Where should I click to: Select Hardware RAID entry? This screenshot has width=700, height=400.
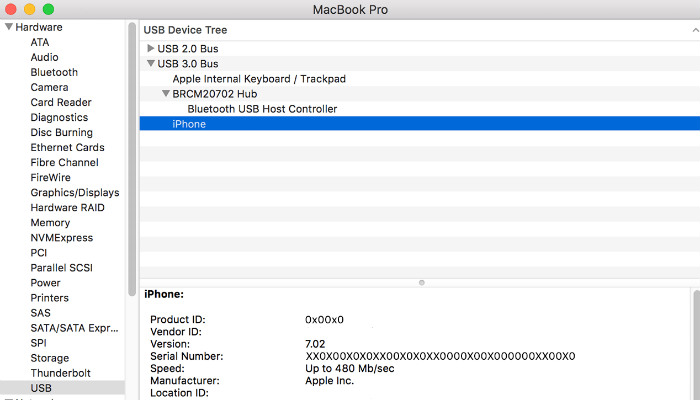coord(67,208)
